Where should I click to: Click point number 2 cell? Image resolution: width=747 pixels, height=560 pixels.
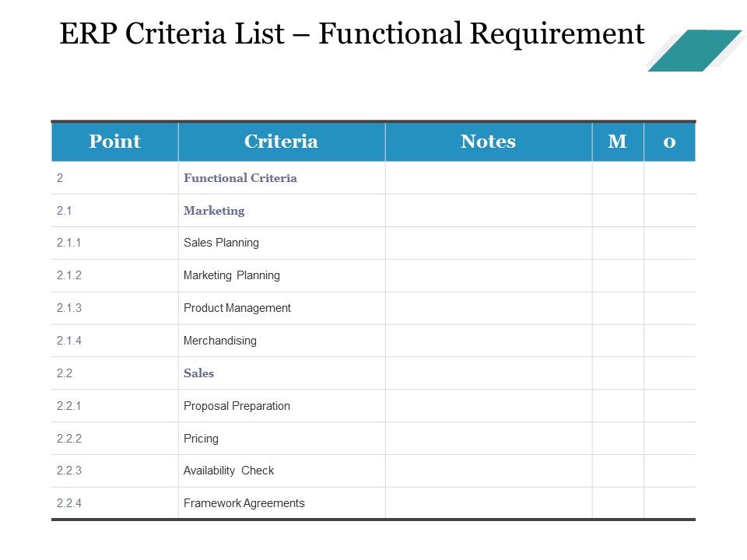point(115,177)
